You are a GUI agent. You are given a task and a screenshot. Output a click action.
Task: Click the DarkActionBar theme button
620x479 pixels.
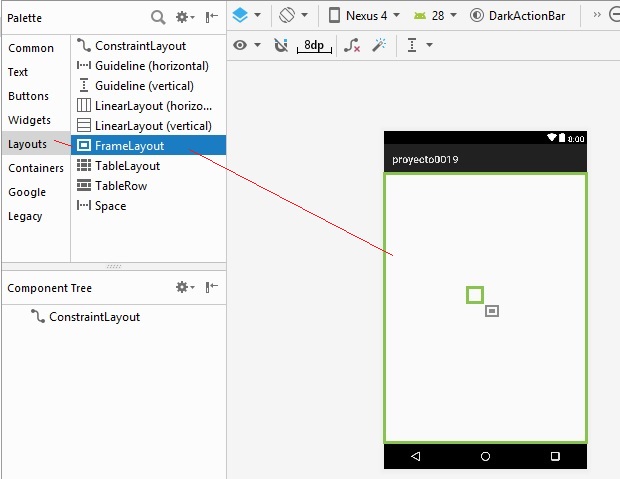520,16
